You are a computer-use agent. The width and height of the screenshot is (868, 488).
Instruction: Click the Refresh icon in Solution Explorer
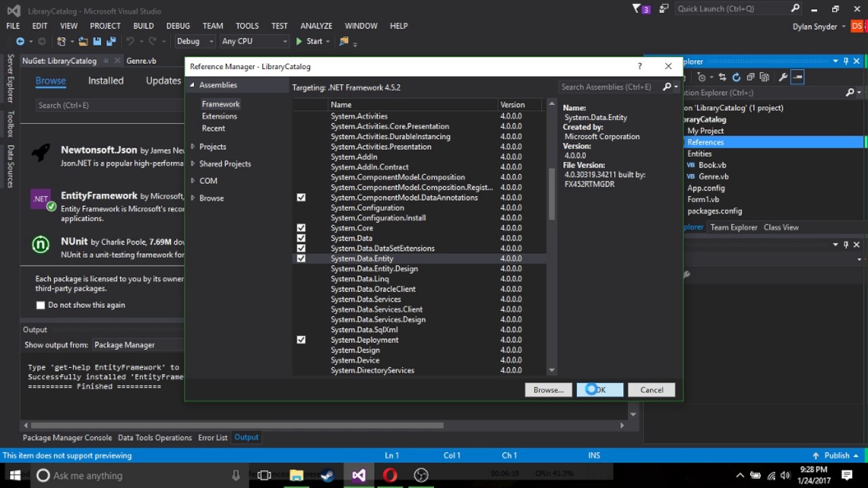coord(736,77)
